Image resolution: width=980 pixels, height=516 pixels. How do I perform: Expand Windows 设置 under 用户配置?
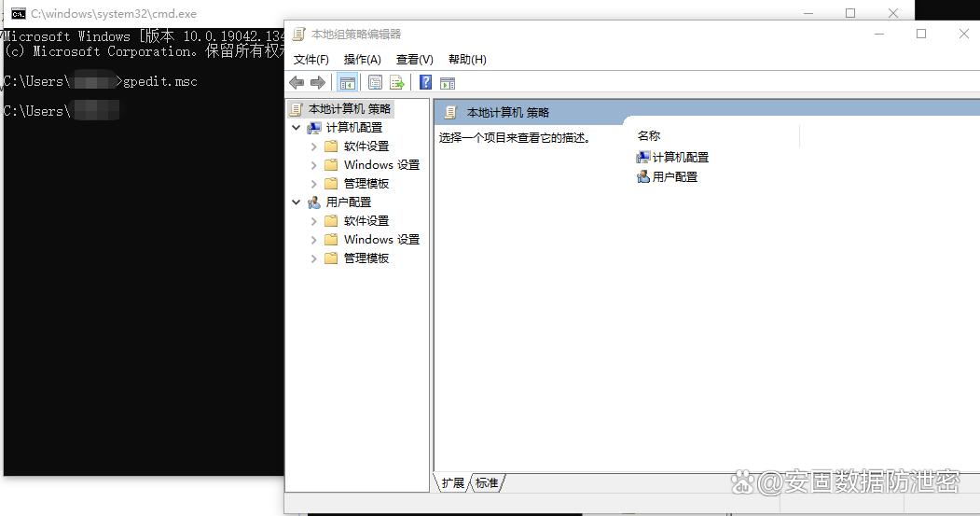313,240
